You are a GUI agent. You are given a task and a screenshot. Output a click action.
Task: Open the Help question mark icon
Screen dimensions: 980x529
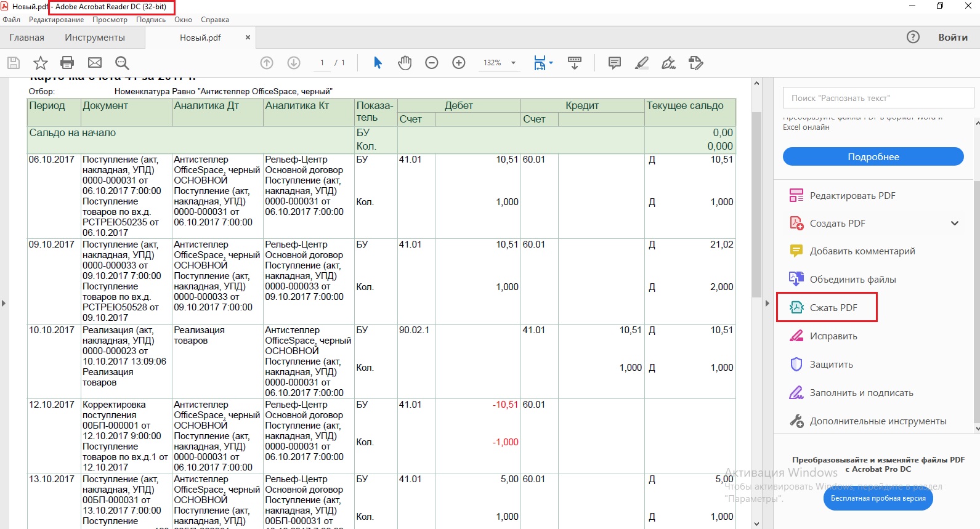[x=913, y=37]
